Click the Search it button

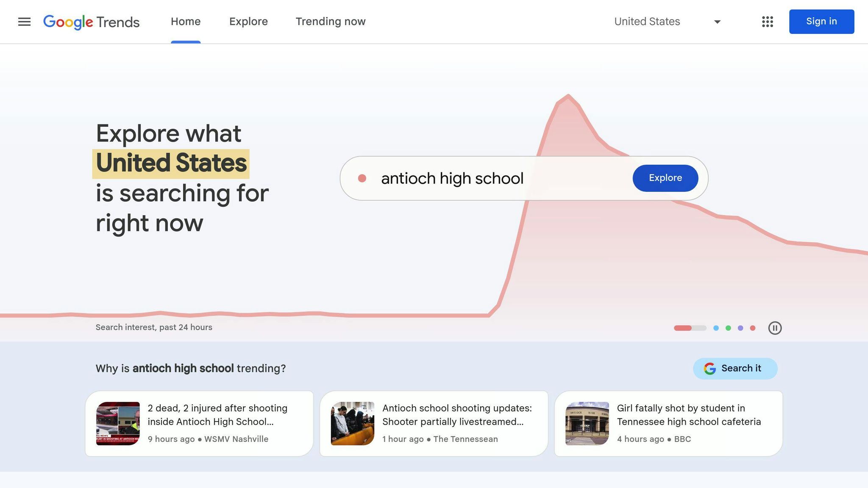point(735,369)
